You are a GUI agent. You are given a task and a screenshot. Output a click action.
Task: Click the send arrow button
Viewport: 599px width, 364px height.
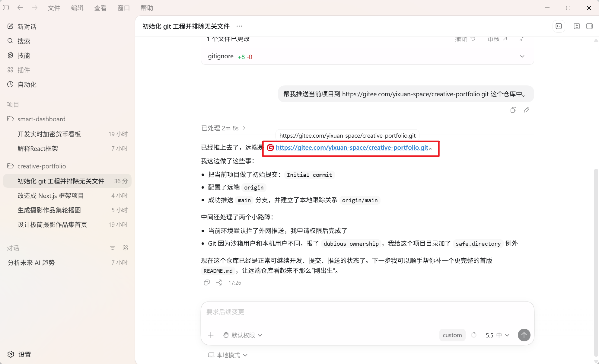coord(524,335)
